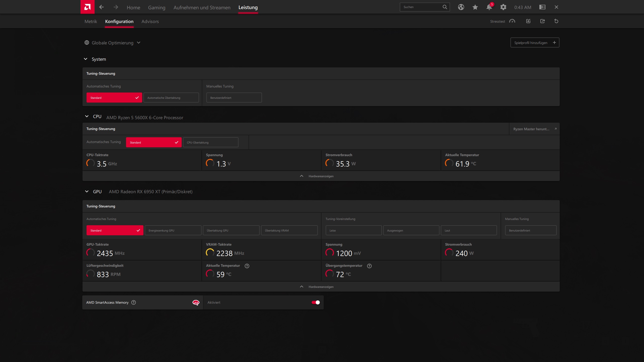The image size is (644, 362).
Task: Click Spielprofil hinzufügen button
Action: (535, 42)
